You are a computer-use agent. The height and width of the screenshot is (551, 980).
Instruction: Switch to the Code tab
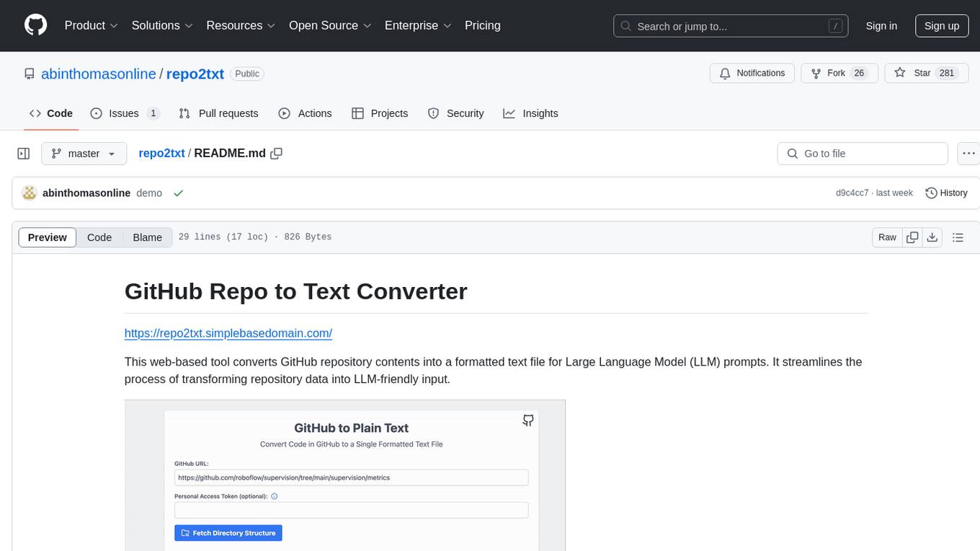point(51,113)
